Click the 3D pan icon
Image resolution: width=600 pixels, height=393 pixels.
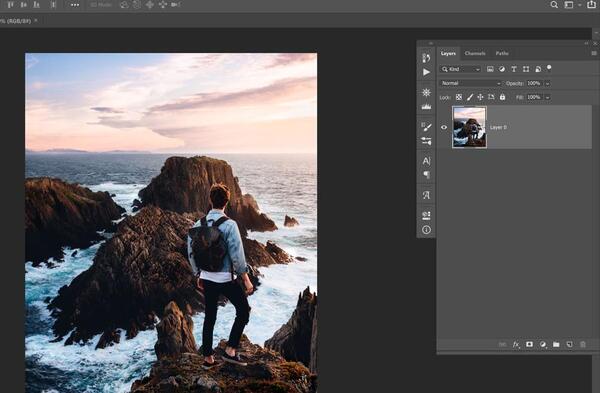coord(150,5)
